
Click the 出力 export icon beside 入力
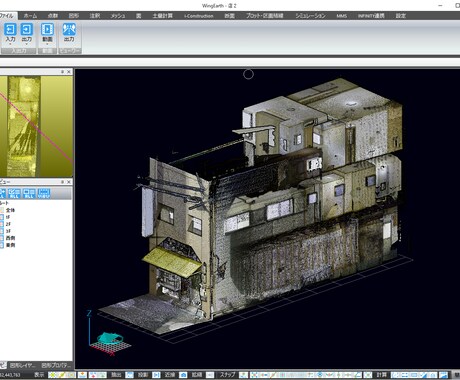tap(27, 29)
